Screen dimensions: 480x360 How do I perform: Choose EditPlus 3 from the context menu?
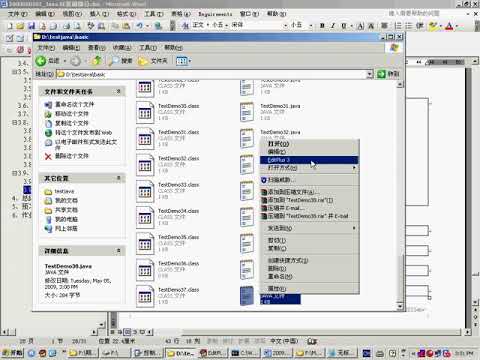[309, 160]
